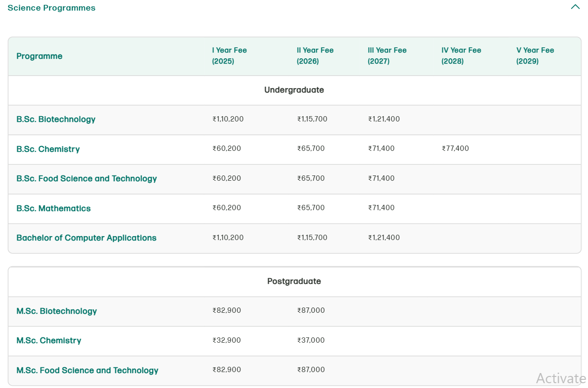Image resolution: width=588 pixels, height=388 pixels.
Task: Select B.Sc. Food Science and Technology
Action: click(x=87, y=178)
